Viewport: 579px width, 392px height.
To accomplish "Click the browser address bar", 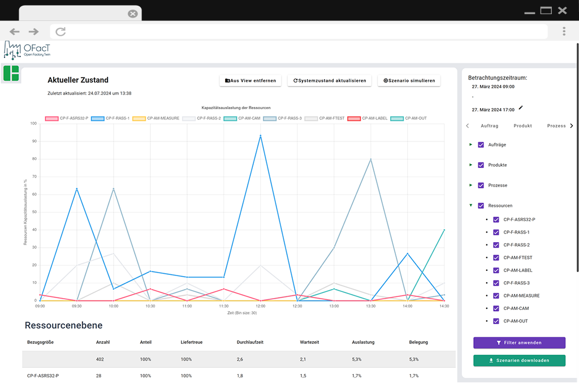I will (x=299, y=32).
